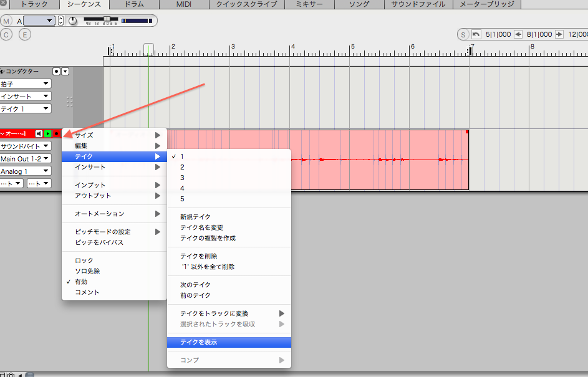588x377 pixels.
Task: Switch to the ソング tab
Action: [359, 4]
